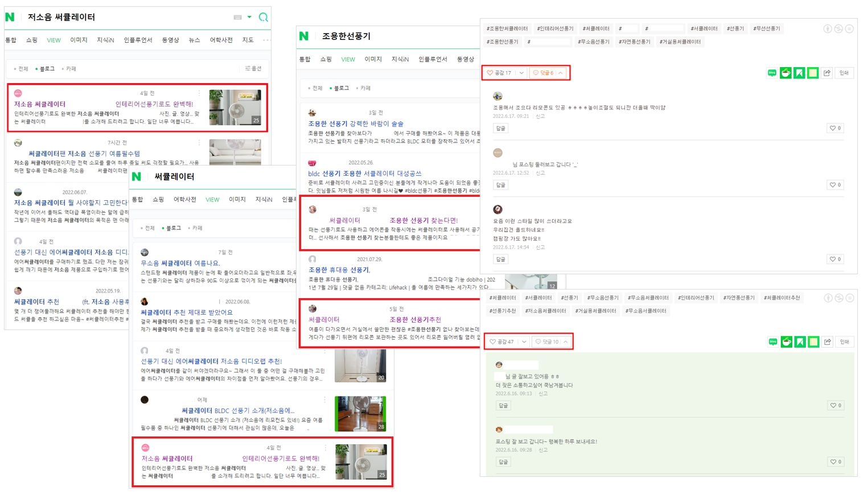Save to Keep bookmark icon in 공감 17 post
This screenshot has width=868, height=495.
tap(799, 73)
